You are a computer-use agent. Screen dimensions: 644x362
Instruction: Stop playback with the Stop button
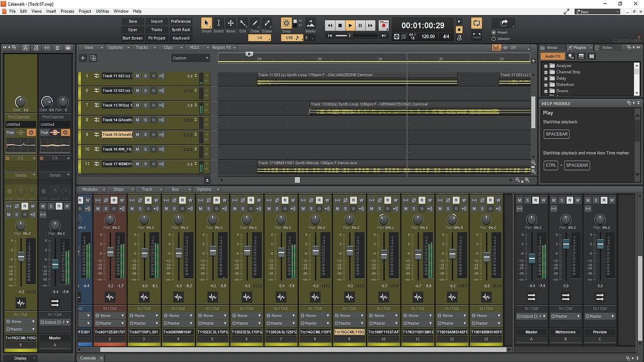pos(340,25)
